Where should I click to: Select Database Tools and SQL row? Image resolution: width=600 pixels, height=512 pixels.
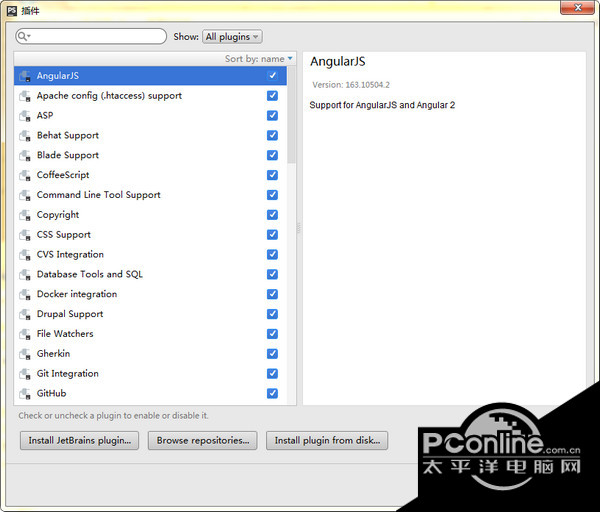(150, 275)
